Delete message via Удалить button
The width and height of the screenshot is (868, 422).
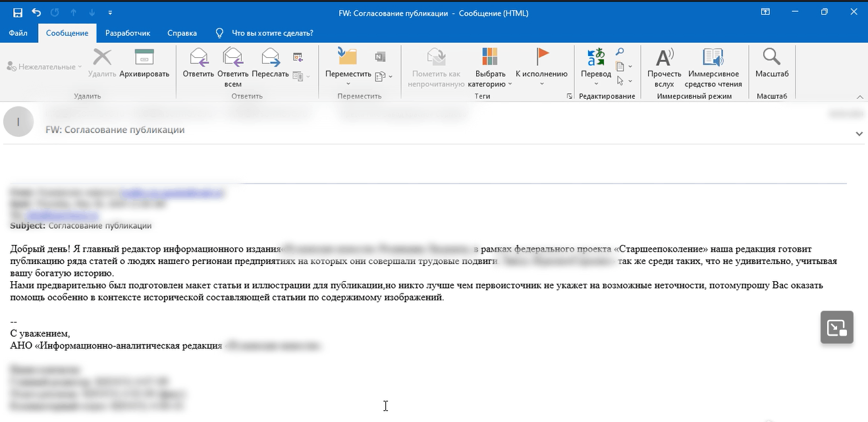pyautogui.click(x=102, y=63)
